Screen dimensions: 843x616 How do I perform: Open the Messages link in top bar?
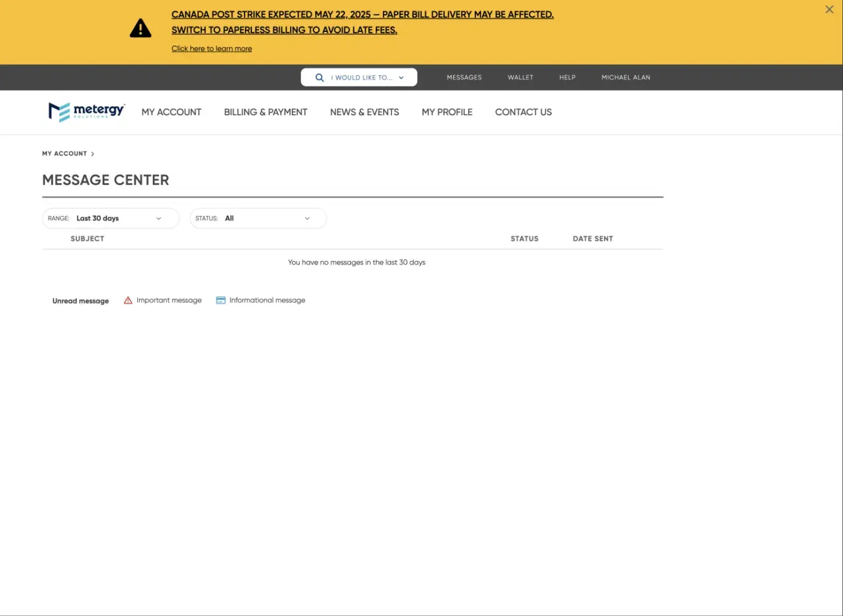[464, 78]
